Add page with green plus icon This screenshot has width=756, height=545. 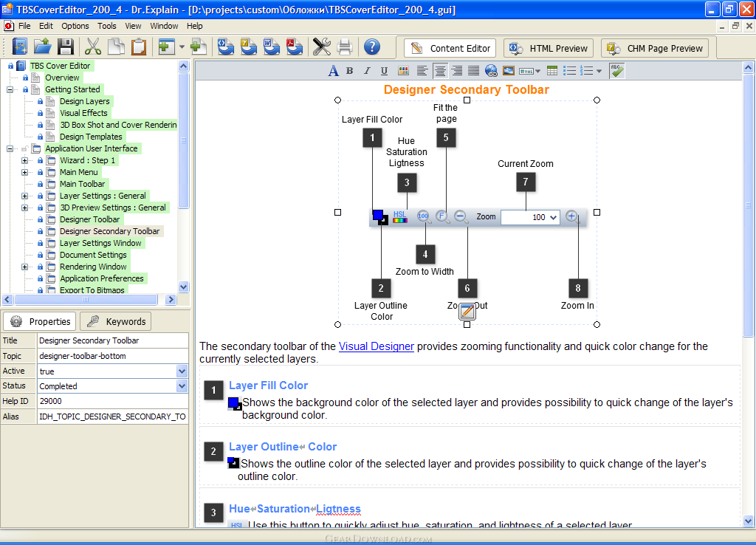(198, 47)
